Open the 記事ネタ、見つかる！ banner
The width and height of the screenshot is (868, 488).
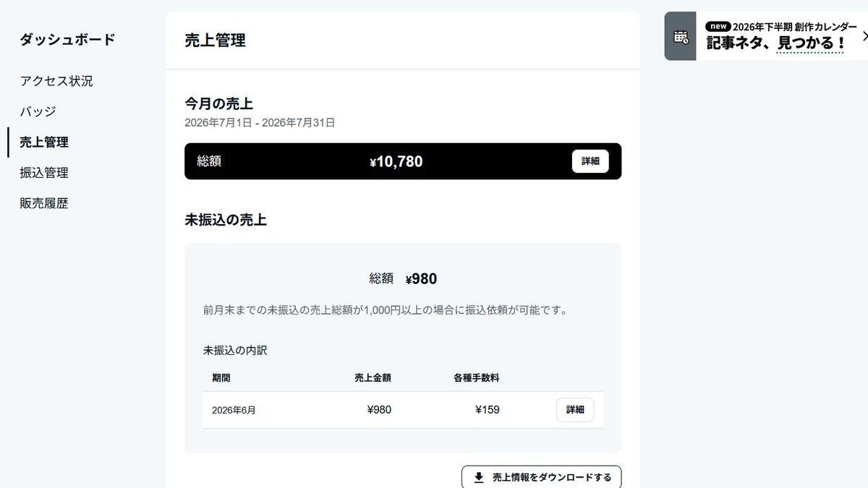766,36
